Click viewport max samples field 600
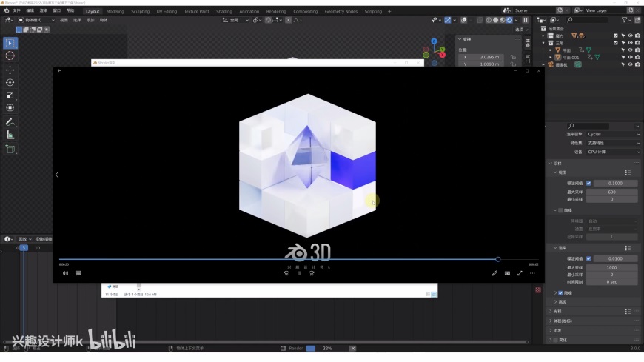The image size is (644, 362). pyautogui.click(x=611, y=192)
